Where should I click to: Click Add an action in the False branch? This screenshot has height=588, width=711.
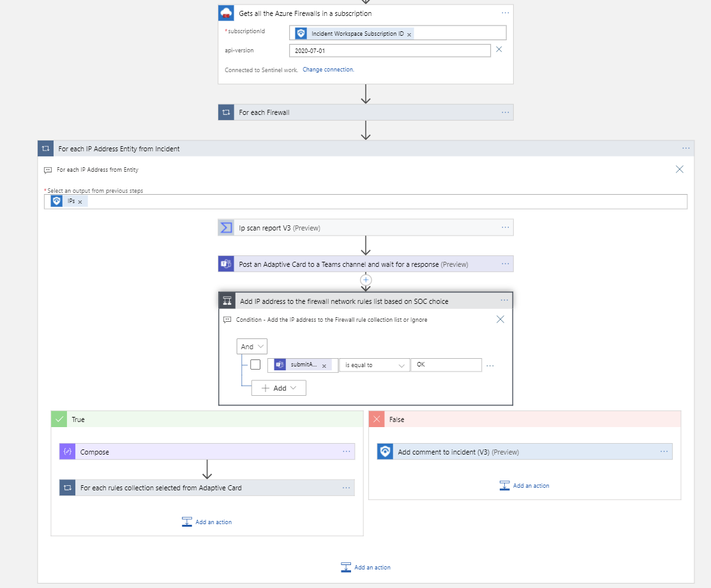(525, 485)
